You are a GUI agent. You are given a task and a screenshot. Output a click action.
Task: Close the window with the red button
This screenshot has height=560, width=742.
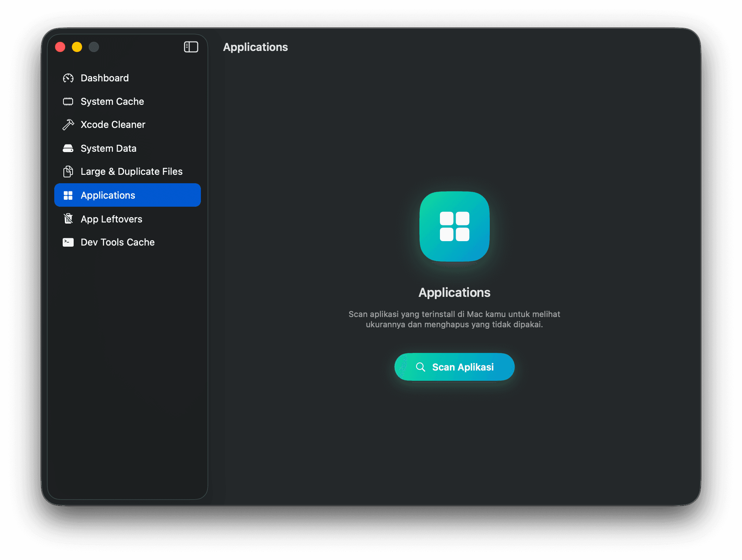click(x=60, y=47)
